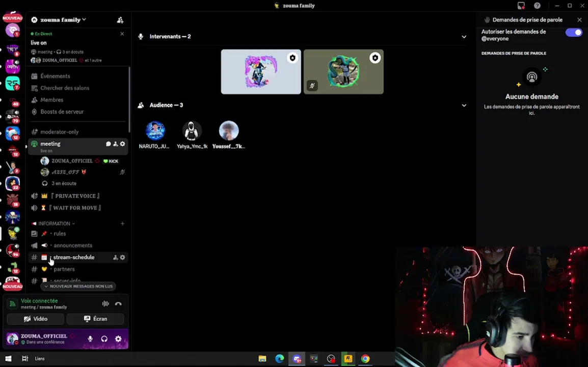Select ZOUMA_OFFICIEL with the KICK badge
This screenshot has width=588, height=367.
click(79, 161)
